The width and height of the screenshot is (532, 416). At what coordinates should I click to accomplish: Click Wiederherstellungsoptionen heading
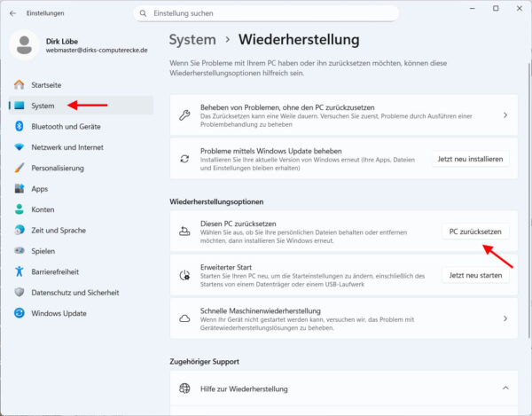tap(216, 201)
